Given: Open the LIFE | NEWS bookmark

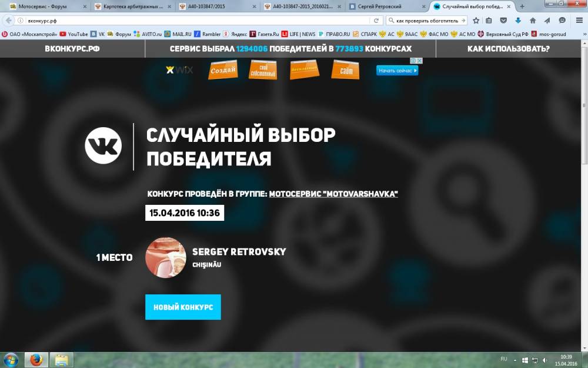Looking at the screenshot, I should pyautogui.click(x=299, y=34).
